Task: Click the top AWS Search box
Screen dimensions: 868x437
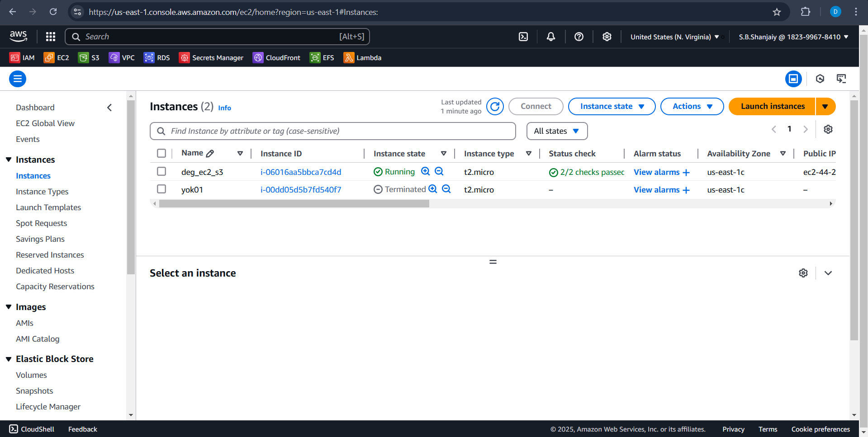Action: pyautogui.click(x=218, y=37)
